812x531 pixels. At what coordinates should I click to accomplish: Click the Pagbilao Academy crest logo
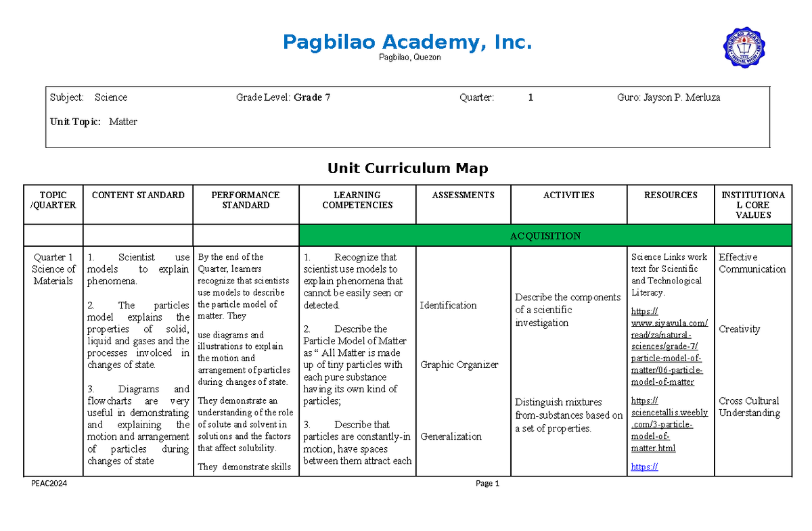pos(744,46)
